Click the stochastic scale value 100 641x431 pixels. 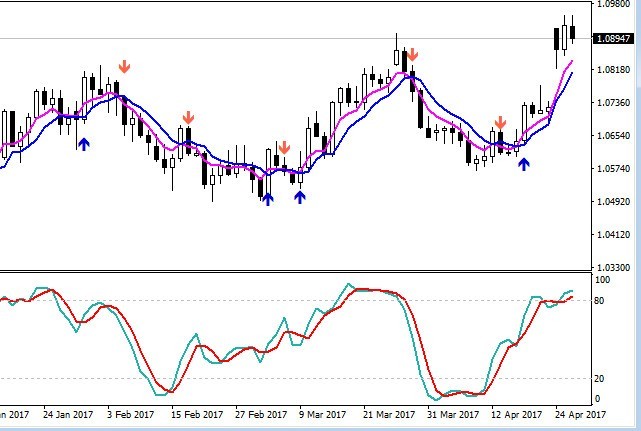[x=603, y=280]
